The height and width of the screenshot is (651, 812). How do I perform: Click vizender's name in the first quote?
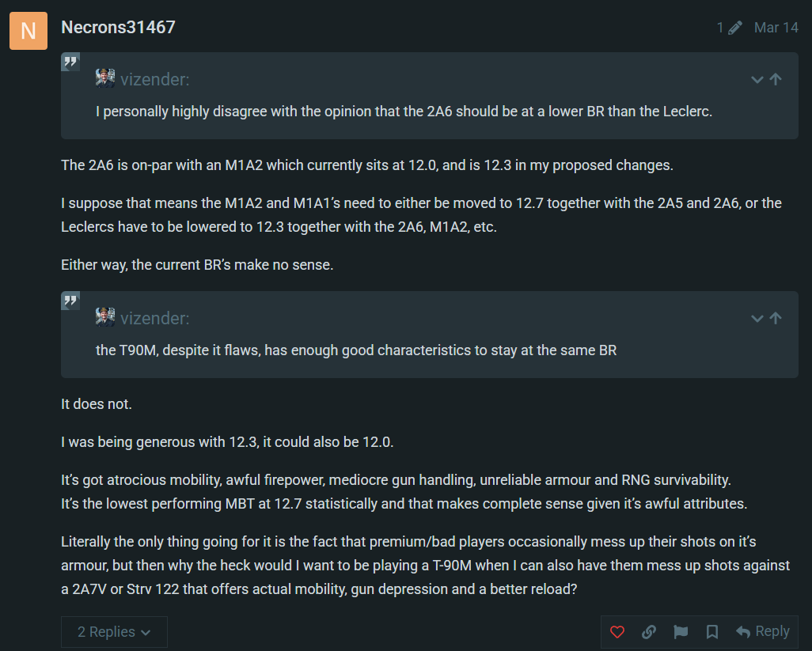coord(154,79)
